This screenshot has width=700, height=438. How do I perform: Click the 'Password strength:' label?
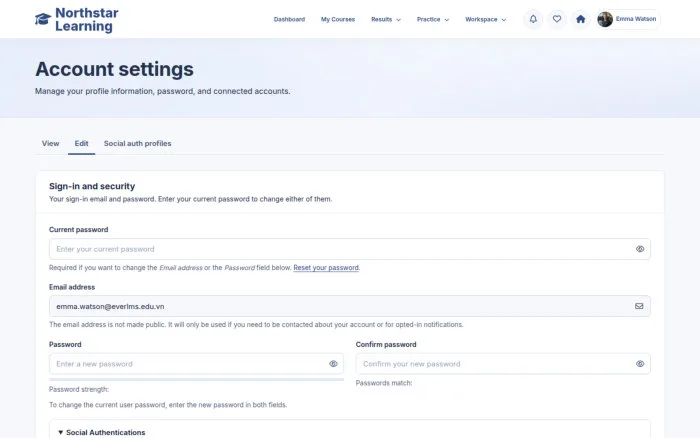pyautogui.click(x=79, y=389)
